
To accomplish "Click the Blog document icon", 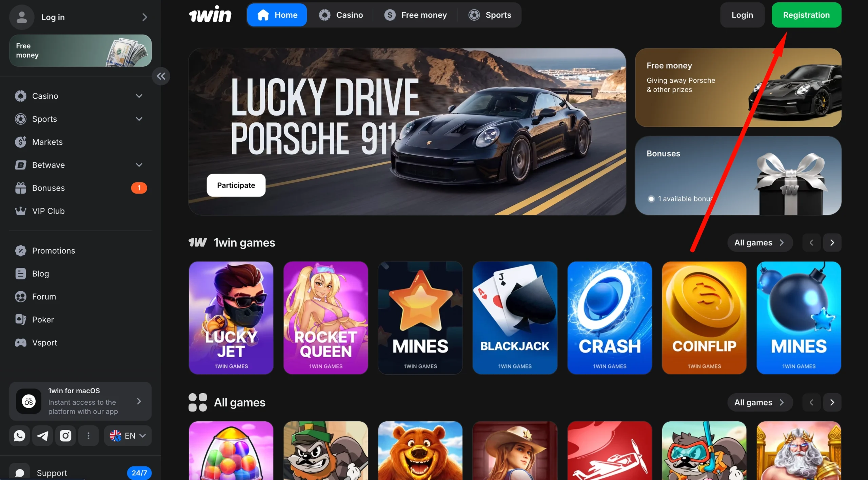I will [21, 274].
